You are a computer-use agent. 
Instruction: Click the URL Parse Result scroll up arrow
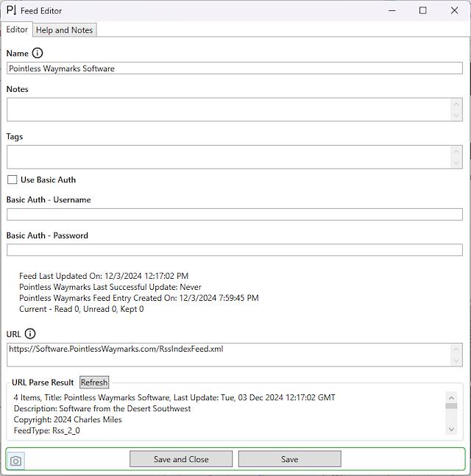451,398
